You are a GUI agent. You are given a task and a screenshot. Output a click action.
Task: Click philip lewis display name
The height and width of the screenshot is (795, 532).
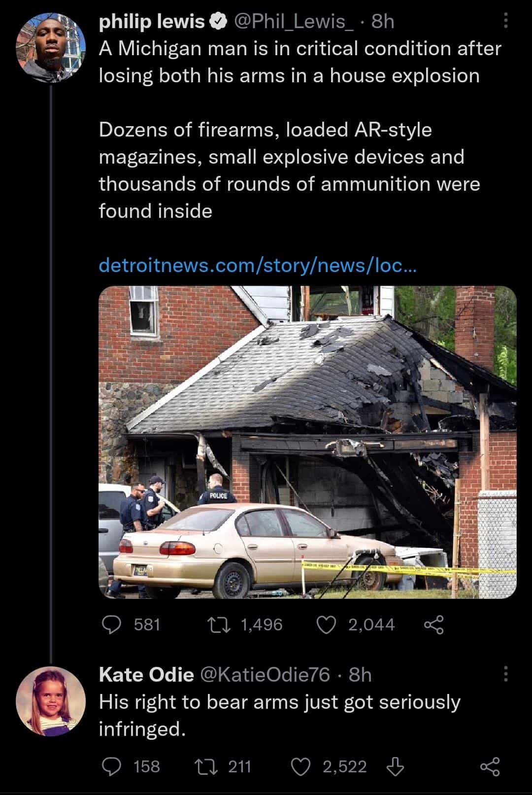tap(152, 21)
